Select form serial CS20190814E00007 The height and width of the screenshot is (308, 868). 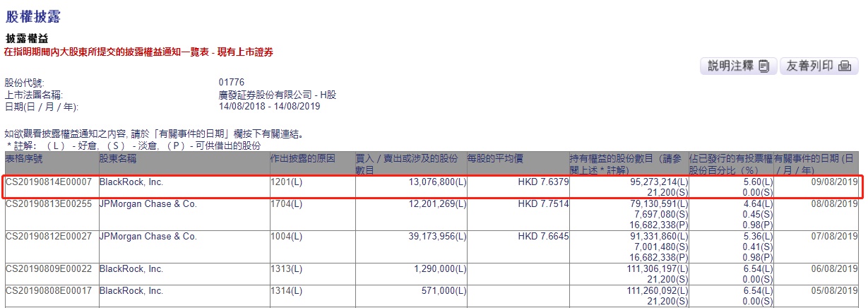coord(48,182)
